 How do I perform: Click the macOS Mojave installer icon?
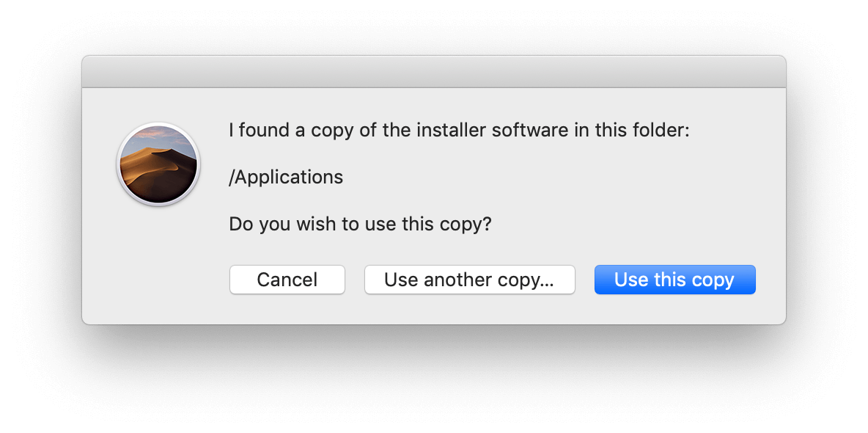[x=158, y=164]
